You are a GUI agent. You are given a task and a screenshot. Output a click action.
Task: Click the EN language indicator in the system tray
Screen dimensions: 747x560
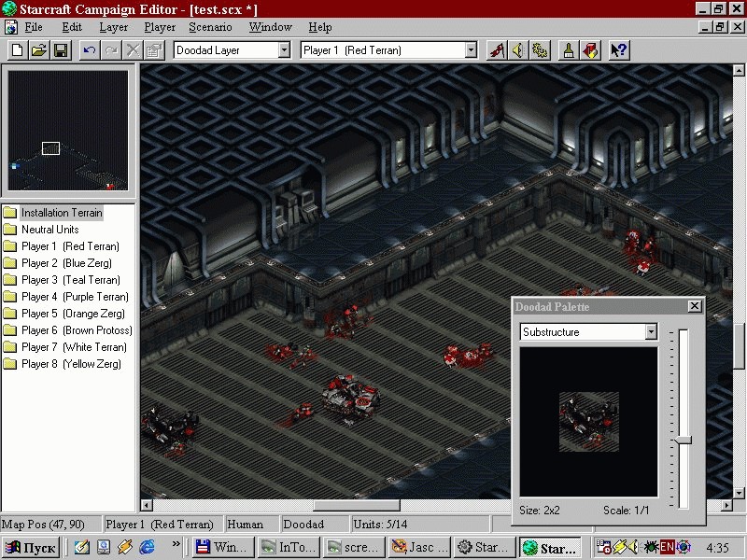tap(667, 547)
